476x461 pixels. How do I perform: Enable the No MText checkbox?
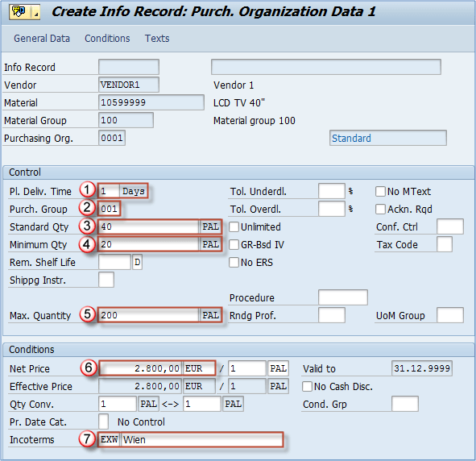[x=380, y=192]
